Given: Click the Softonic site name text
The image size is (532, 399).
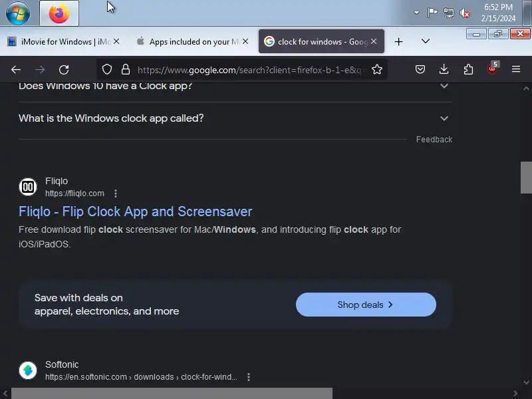Looking at the screenshot, I should tap(62, 364).
